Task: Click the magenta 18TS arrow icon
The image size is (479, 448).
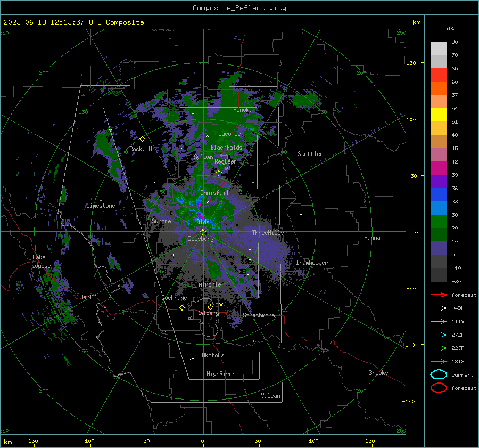Action: (x=439, y=362)
